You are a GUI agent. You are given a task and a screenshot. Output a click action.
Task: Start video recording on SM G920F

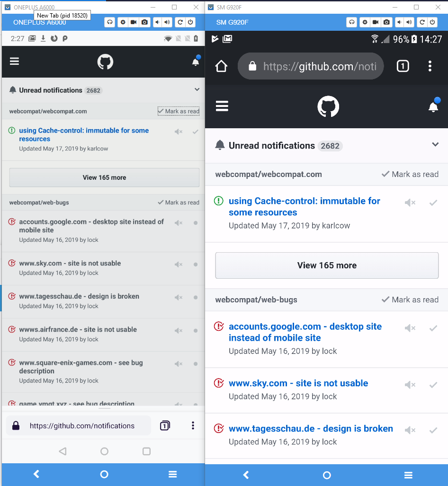376,22
